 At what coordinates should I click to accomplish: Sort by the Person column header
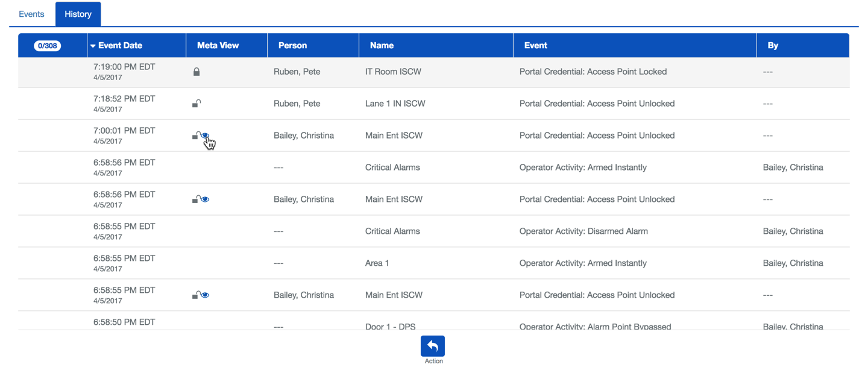tap(292, 45)
